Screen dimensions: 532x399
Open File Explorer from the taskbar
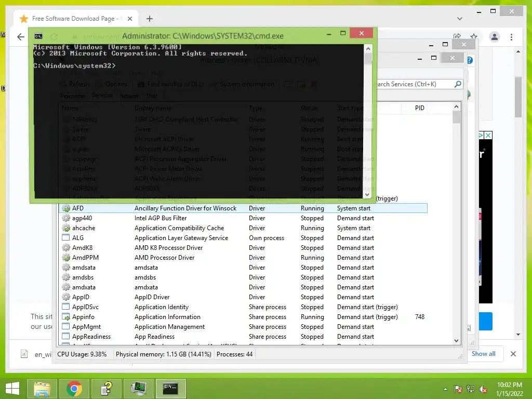(x=42, y=388)
